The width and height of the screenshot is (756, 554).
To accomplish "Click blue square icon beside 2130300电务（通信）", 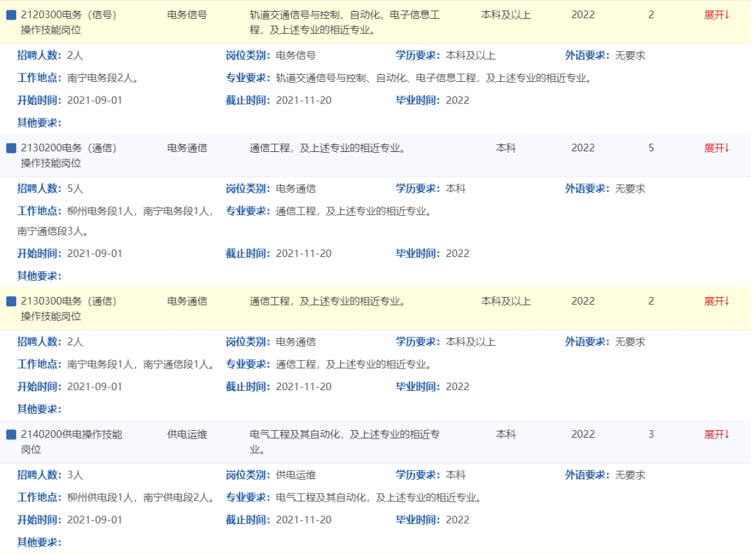I will point(11,301).
